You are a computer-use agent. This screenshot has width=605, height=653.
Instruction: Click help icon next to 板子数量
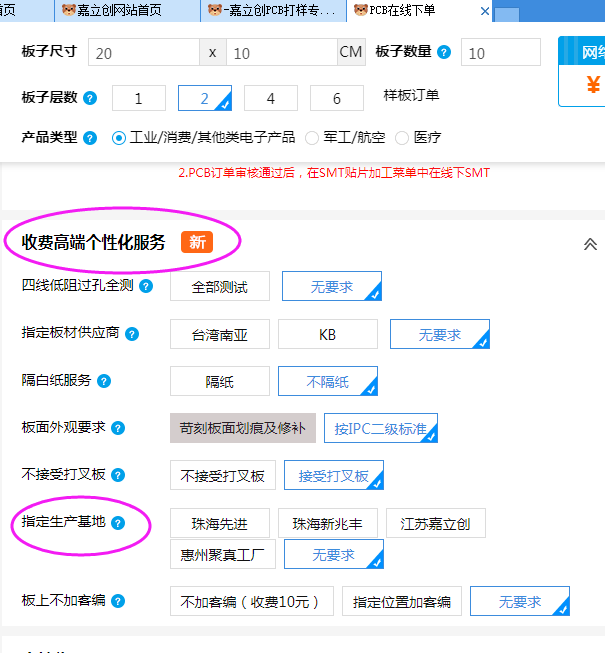(x=444, y=52)
